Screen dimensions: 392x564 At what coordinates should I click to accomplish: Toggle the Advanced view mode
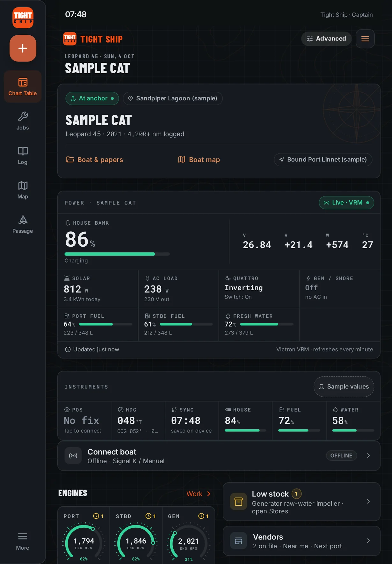326,39
